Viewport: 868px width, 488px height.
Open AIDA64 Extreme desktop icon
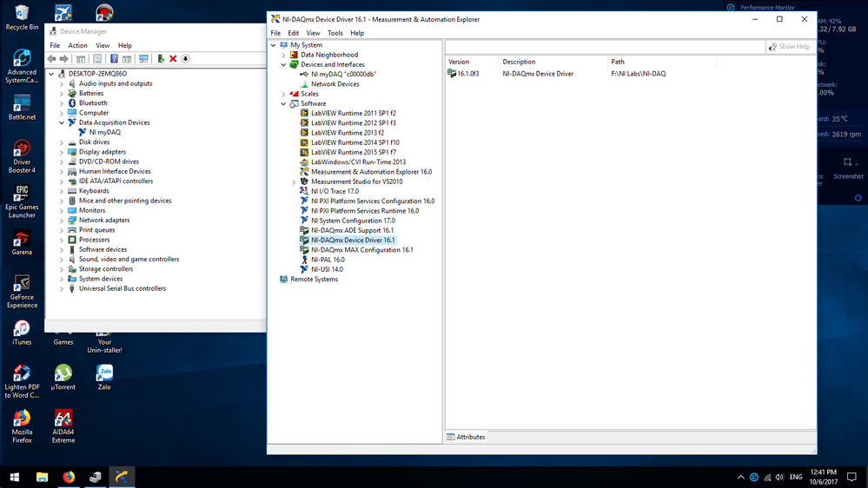point(63,426)
